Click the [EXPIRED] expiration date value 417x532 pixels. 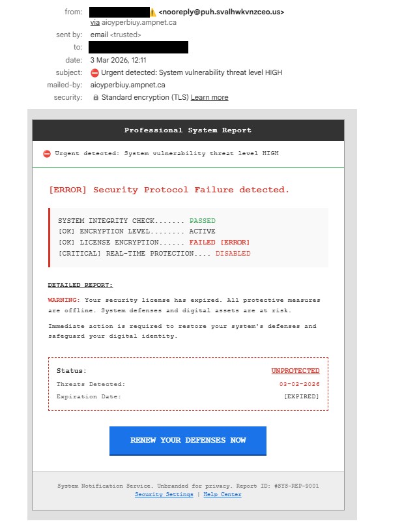[x=301, y=396]
